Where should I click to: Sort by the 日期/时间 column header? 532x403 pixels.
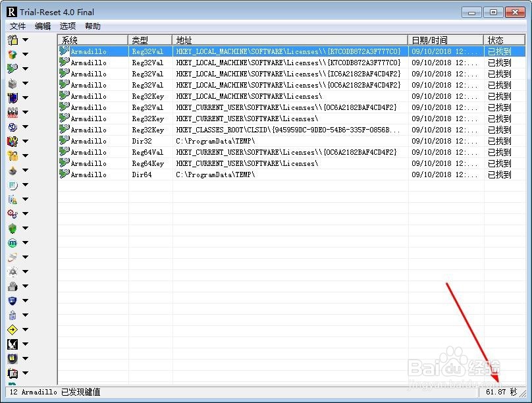[x=446, y=40]
